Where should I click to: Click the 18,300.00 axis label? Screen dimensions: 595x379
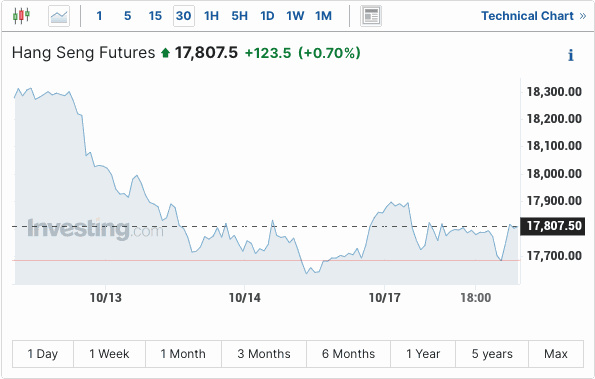554,92
